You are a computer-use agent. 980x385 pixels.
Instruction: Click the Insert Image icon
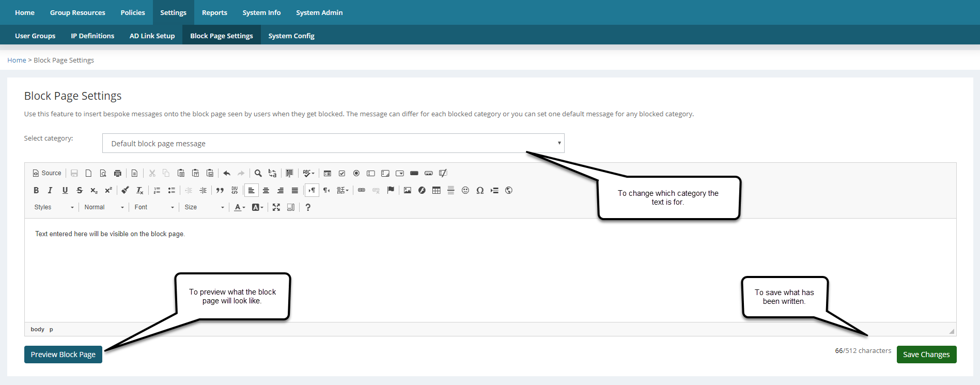click(408, 190)
